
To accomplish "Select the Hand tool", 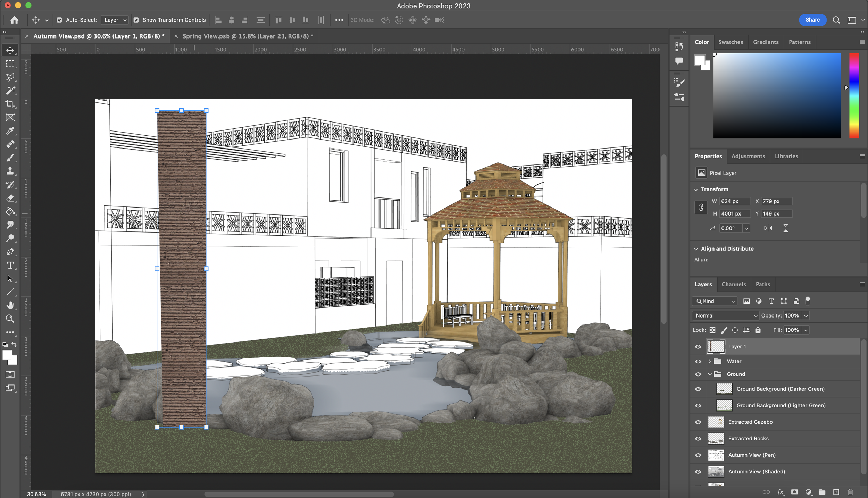I will tap(10, 305).
